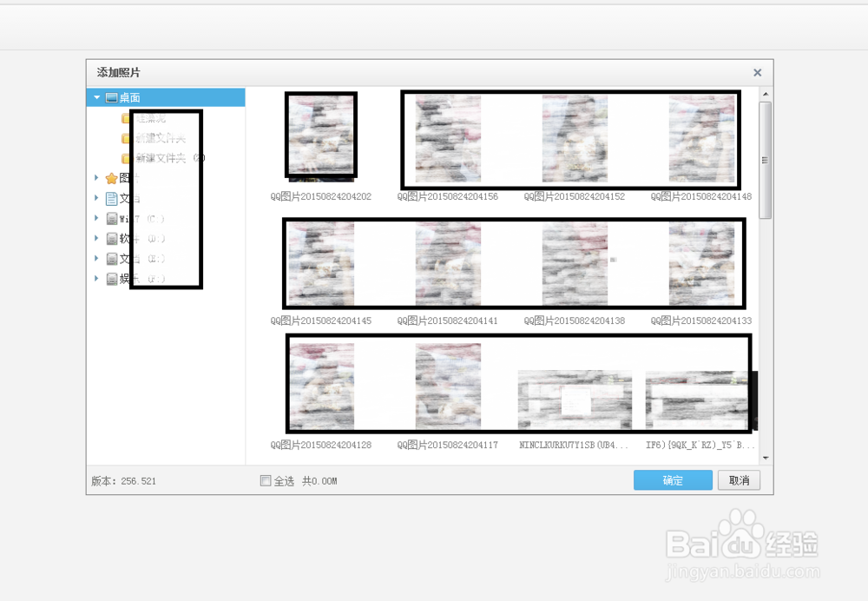
Task: Expand the (D:) drive node
Action: tap(96, 238)
